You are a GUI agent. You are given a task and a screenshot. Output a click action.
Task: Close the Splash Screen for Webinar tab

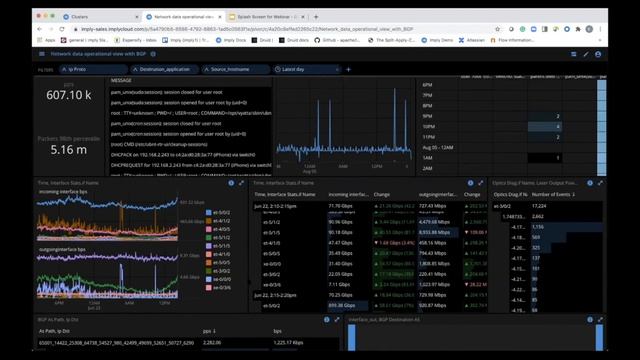(303, 17)
